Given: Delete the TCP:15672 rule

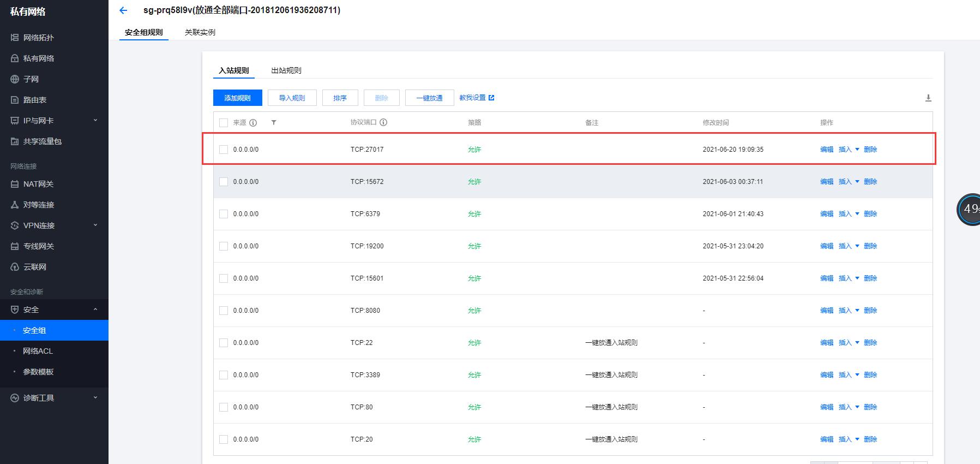Looking at the screenshot, I should 870,182.
